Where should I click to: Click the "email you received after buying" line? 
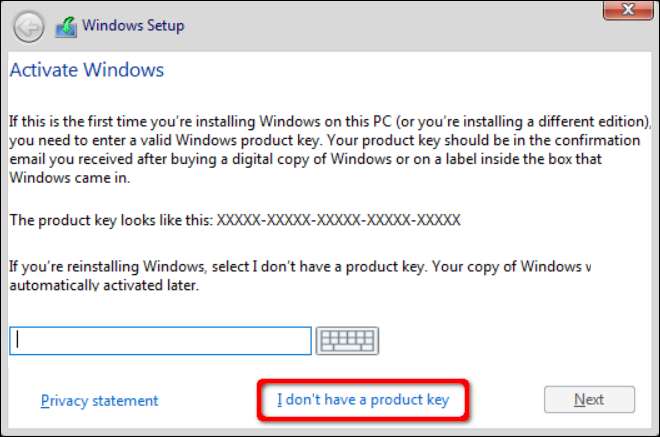300,158
